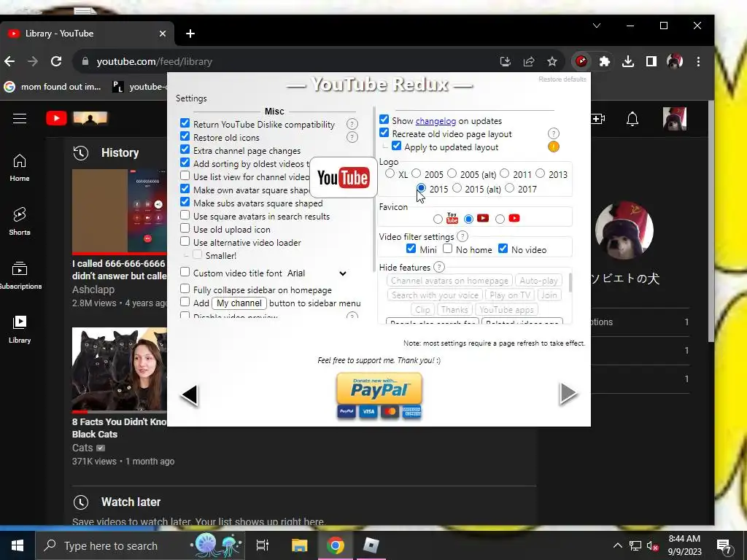Toggle the Auto-play hide feature tag
Screen dimensions: 747x560
538,281
